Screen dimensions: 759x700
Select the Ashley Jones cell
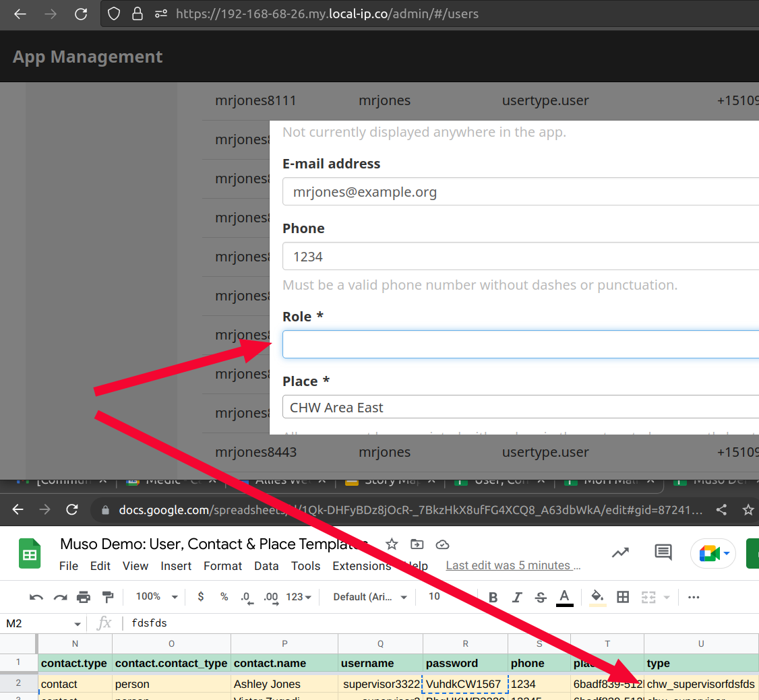point(284,684)
